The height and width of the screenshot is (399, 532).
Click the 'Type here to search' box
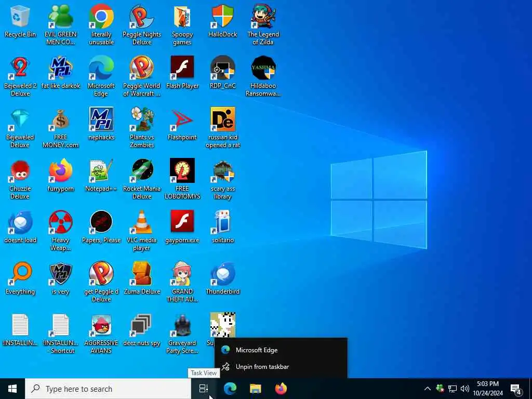click(x=108, y=389)
